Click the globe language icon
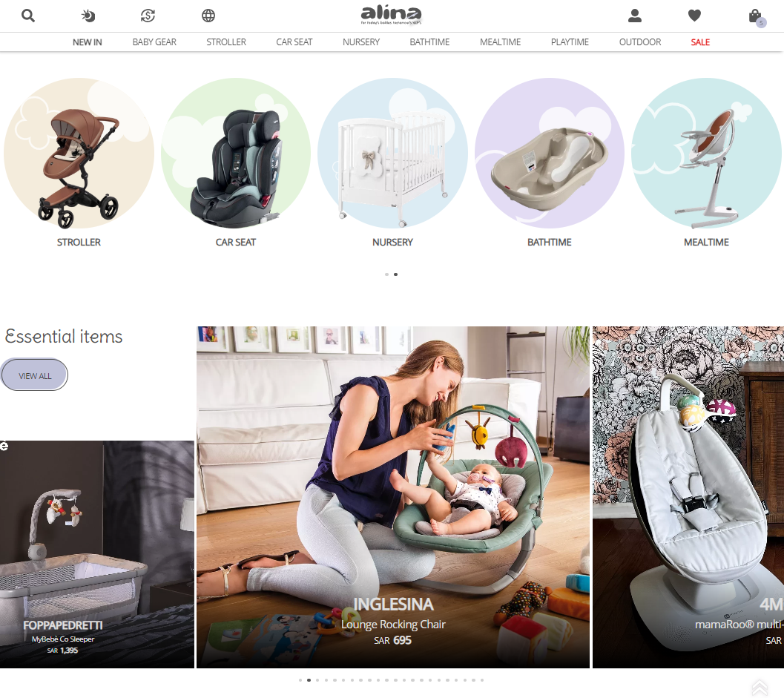 [208, 16]
